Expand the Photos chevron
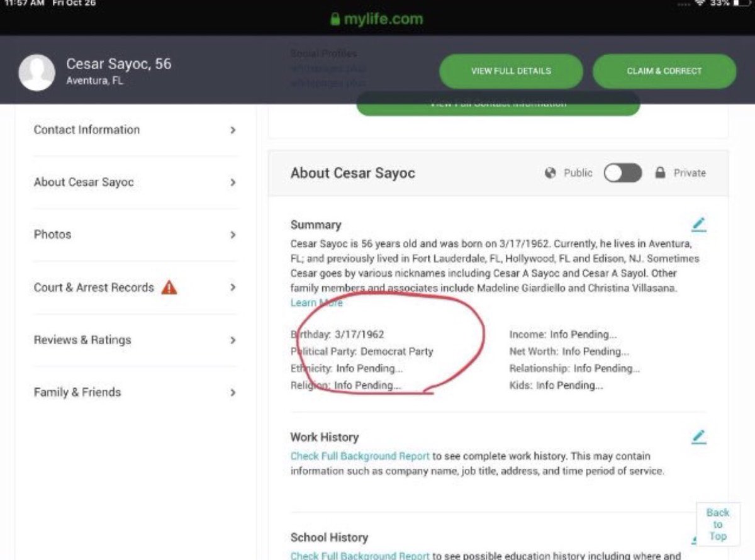The height and width of the screenshot is (560, 755). 233,235
